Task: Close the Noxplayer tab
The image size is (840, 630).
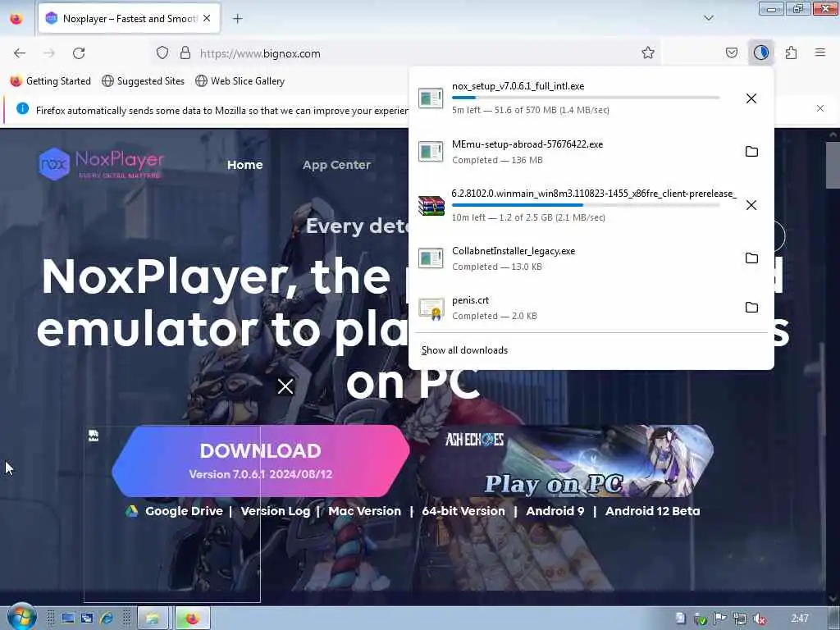Action: pos(207,18)
